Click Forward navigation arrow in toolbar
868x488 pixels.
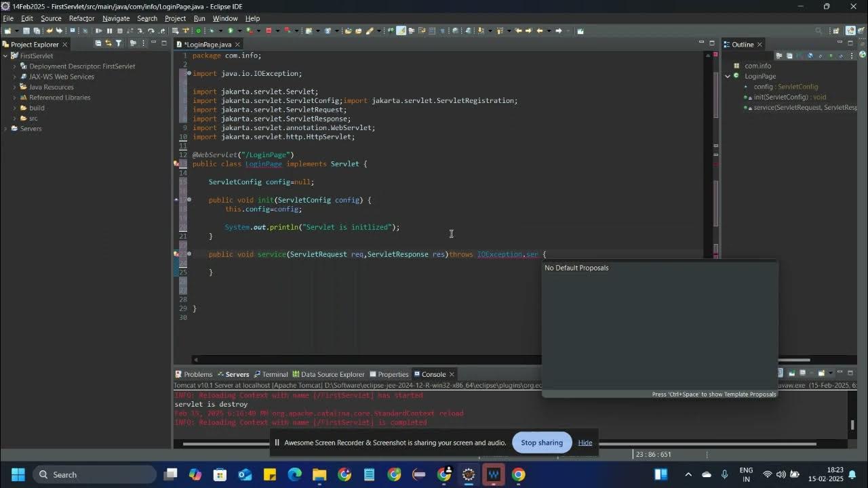click(559, 30)
